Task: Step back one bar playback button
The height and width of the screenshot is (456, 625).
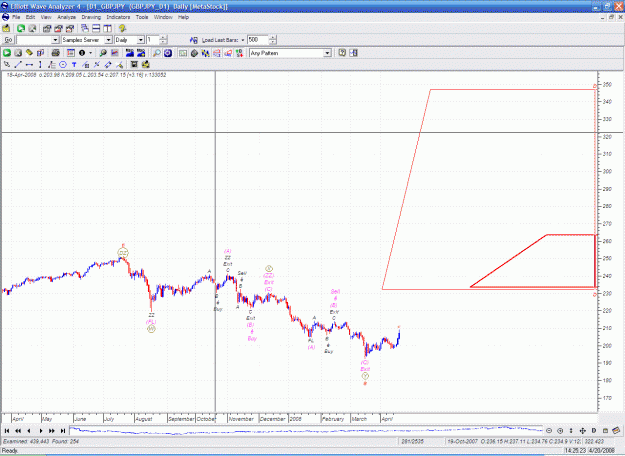Action: coord(29,430)
